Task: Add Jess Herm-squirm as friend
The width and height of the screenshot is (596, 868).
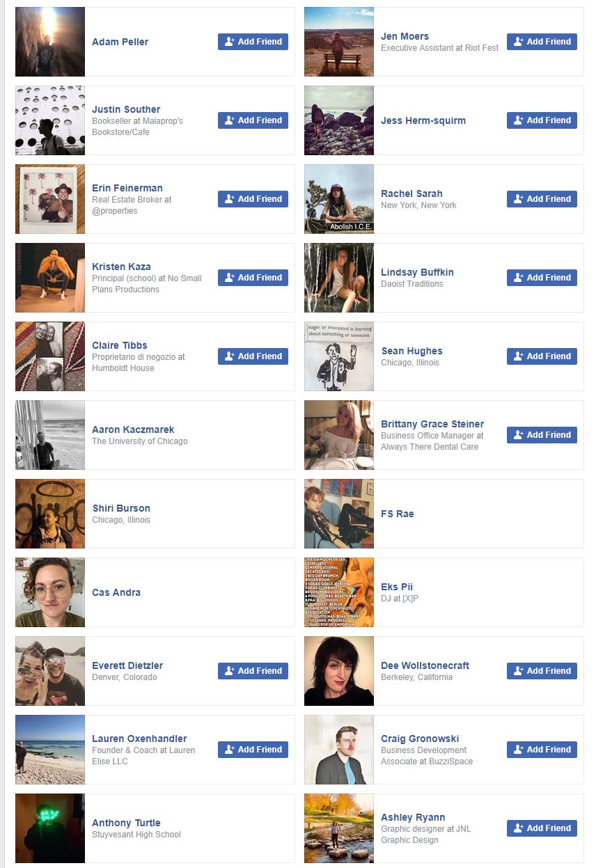Action: pyautogui.click(x=542, y=120)
